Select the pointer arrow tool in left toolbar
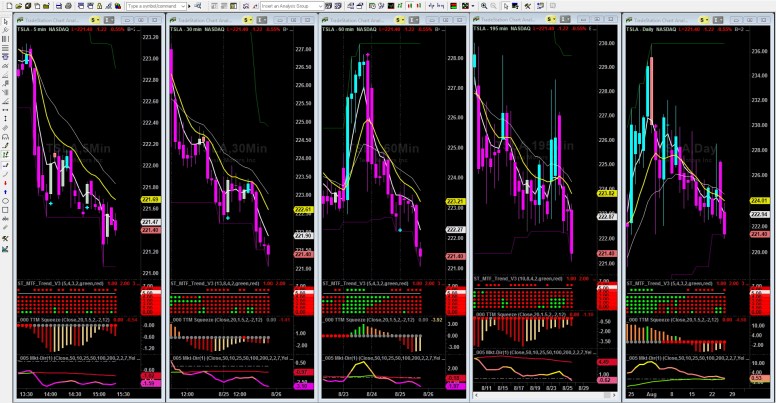This screenshot has width=776, height=403. tap(6, 22)
